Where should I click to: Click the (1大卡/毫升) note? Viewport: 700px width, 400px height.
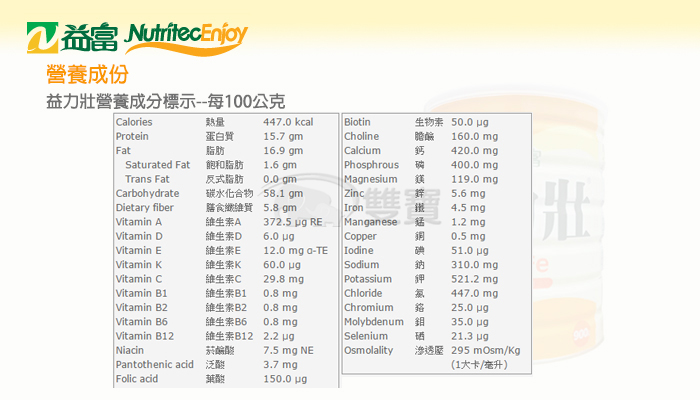(479, 365)
